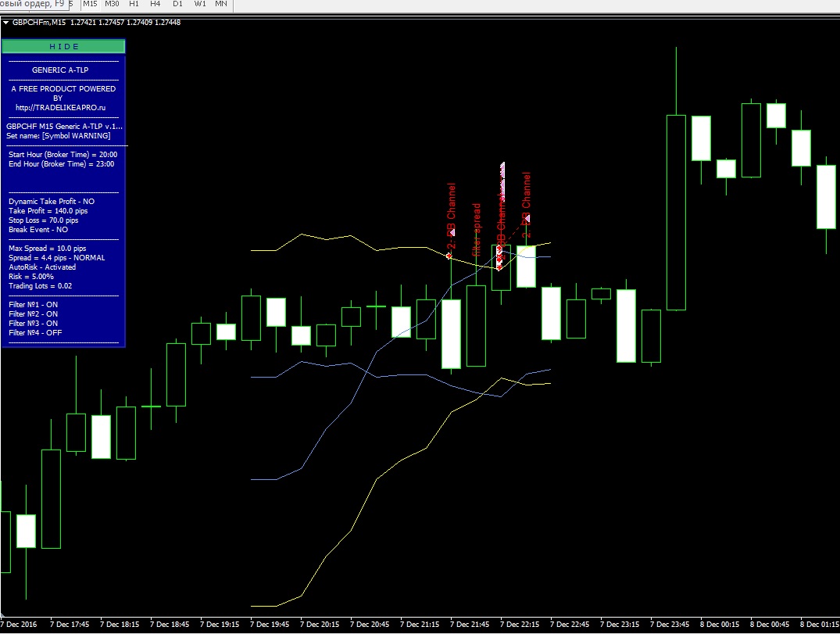
Task: Click the 'Risk = 5.00%' value
Action: 31,277
